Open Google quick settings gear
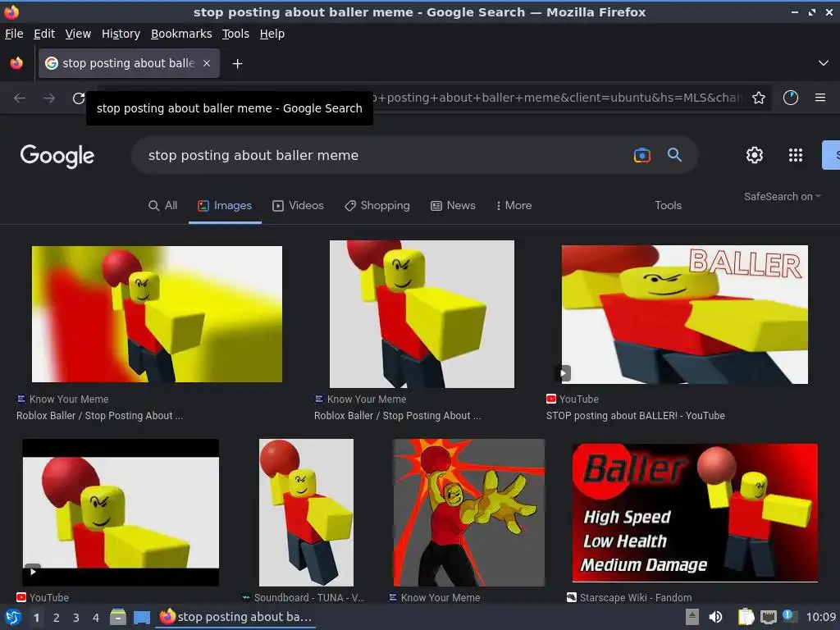Viewport: 840px width, 630px height. coord(755,155)
